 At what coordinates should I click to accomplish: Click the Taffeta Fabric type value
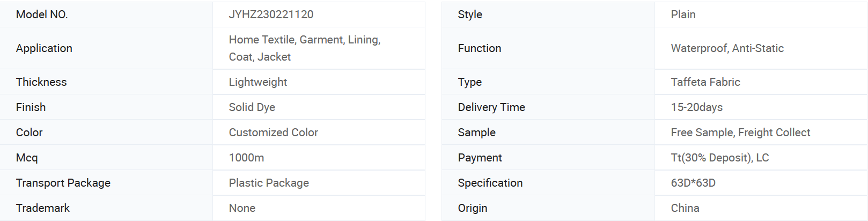(x=705, y=82)
